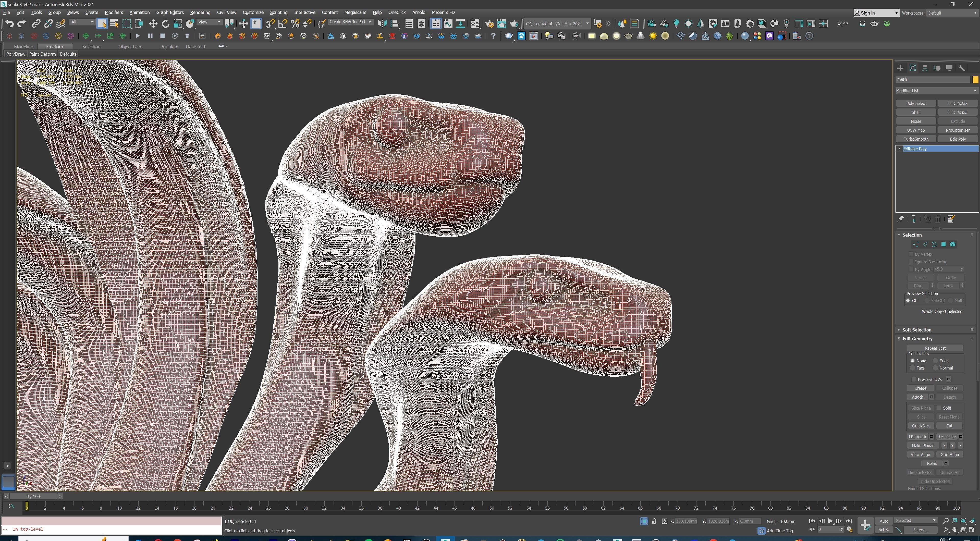
Task: Go to the Start frame button
Action: pos(812,521)
